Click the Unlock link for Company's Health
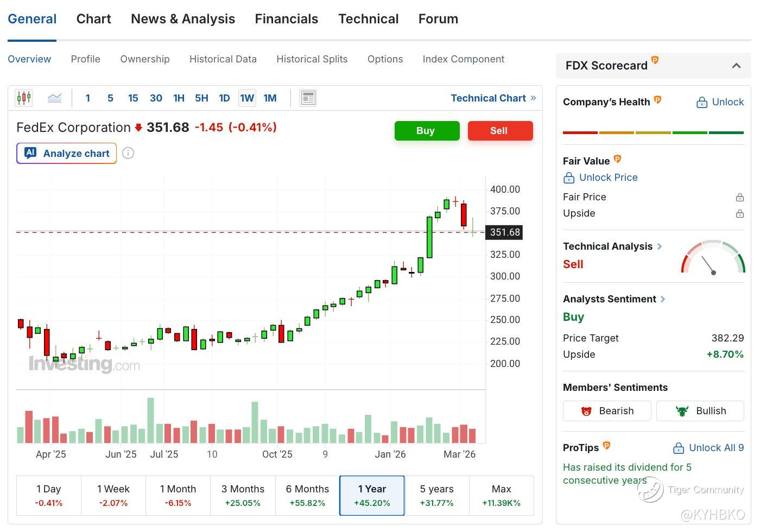The image size is (760, 532). pos(728,102)
